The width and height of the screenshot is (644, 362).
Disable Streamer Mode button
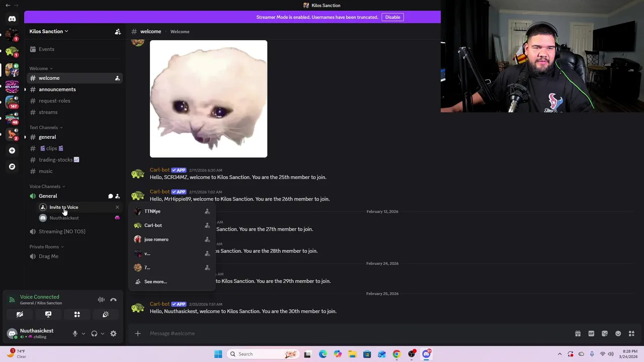click(x=392, y=17)
